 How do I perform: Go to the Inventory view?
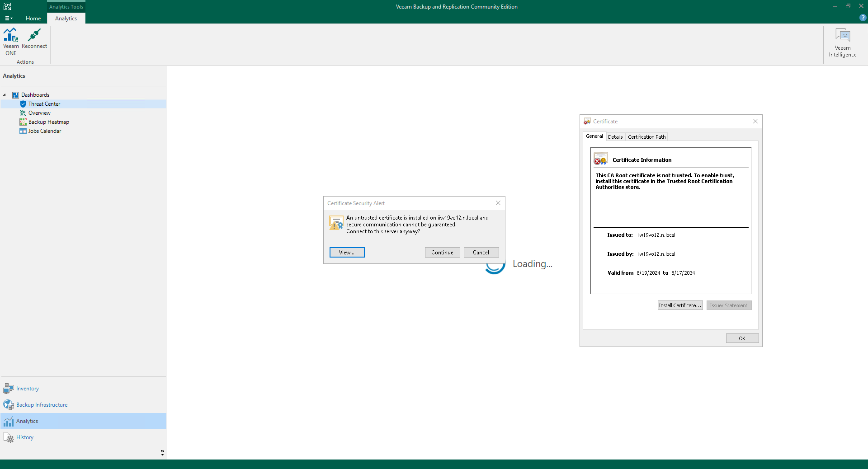pyautogui.click(x=84, y=389)
